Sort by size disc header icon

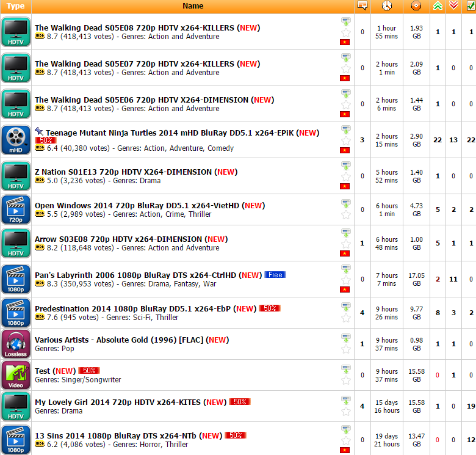click(416, 5)
